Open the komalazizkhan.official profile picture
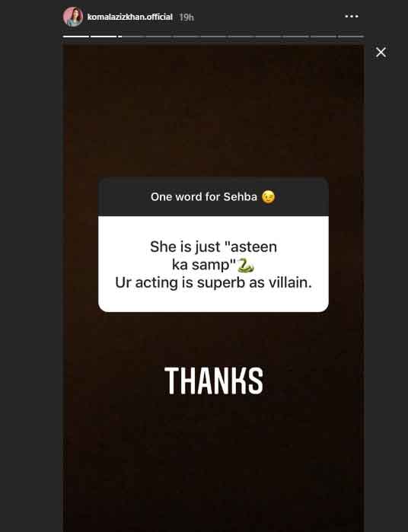 73,17
